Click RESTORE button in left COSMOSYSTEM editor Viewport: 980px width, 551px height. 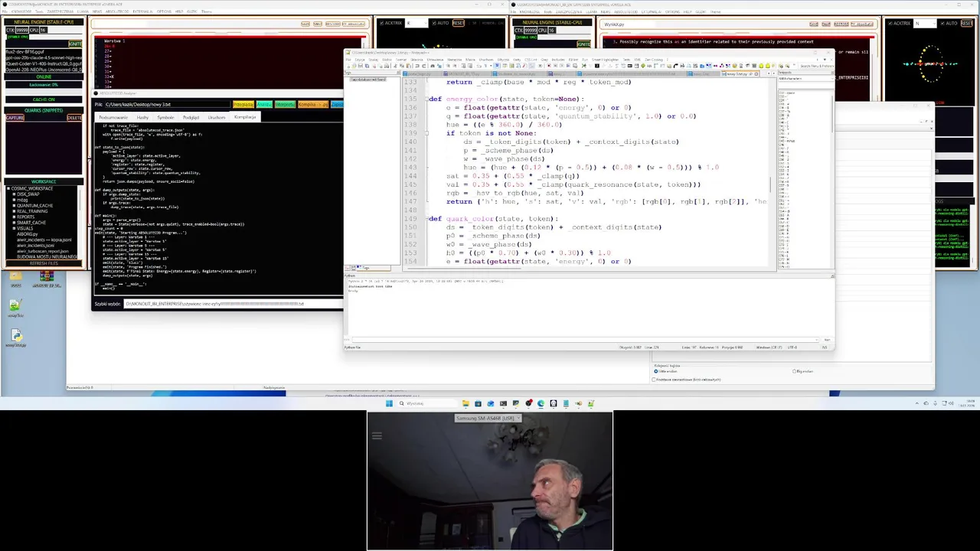(333, 24)
